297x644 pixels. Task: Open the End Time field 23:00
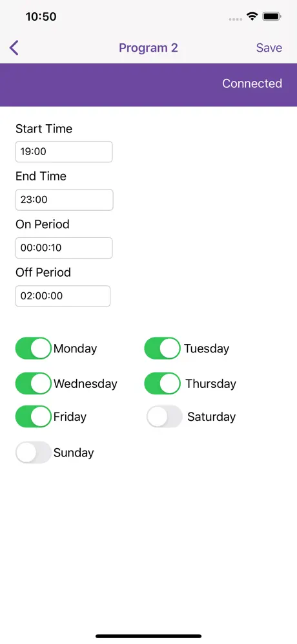(x=65, y=200)
